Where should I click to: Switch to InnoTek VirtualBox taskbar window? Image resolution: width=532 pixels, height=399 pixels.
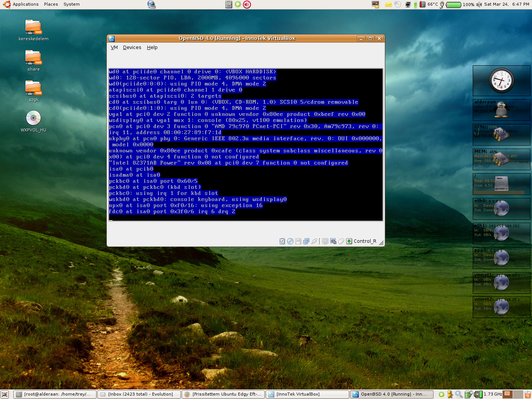click(x=307, y=394)
